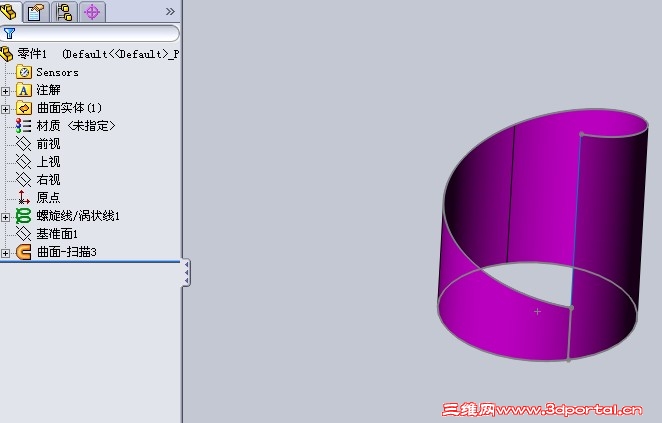
Task: Click the 右视 plane icon
Action: tap(24, 180)
